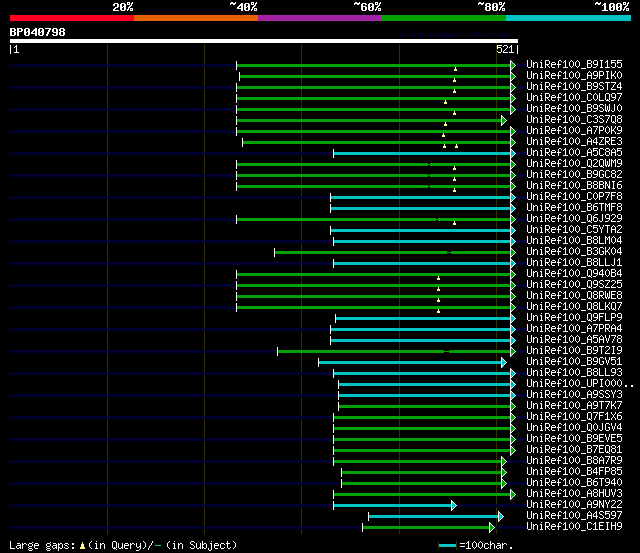This screenshot has width=640, height=553.
Task: Click the truncated UniRef100_UPI000.. label
Action: pyautogui.click(x=580, y=384)
